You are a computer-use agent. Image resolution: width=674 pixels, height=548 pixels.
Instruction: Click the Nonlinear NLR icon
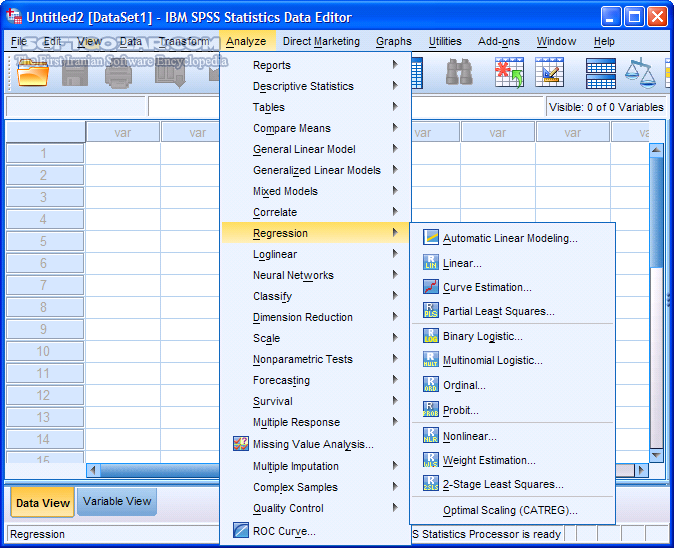tap(431, 435)
